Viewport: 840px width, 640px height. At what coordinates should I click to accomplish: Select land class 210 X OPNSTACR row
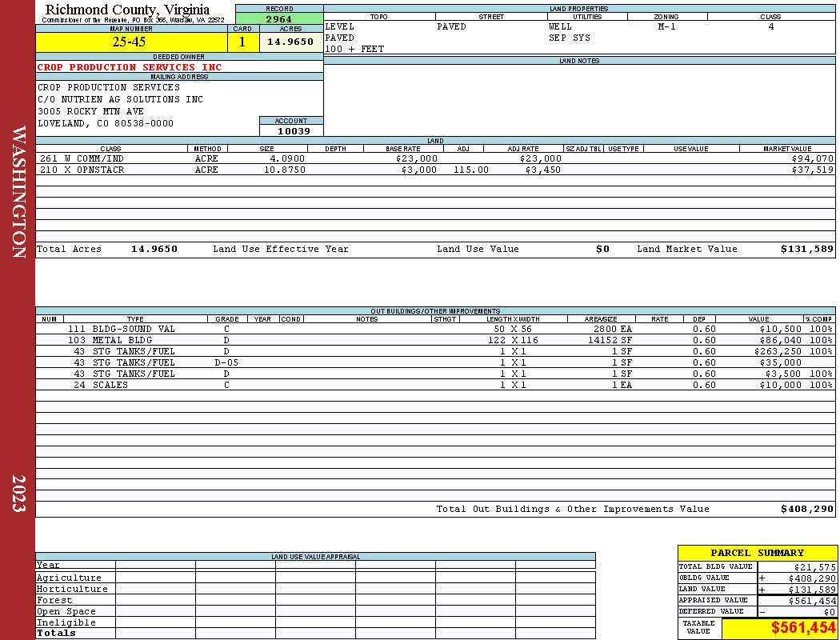(x=435, y=170)
